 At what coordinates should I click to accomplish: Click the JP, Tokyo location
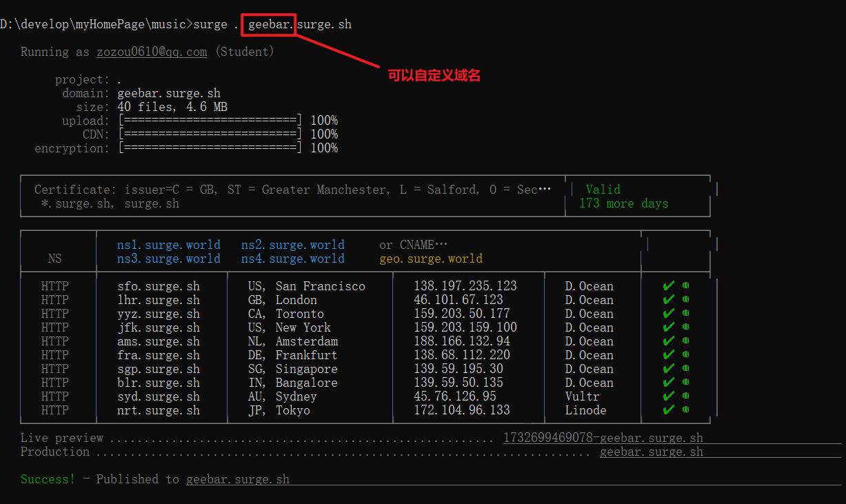point(279,410)
